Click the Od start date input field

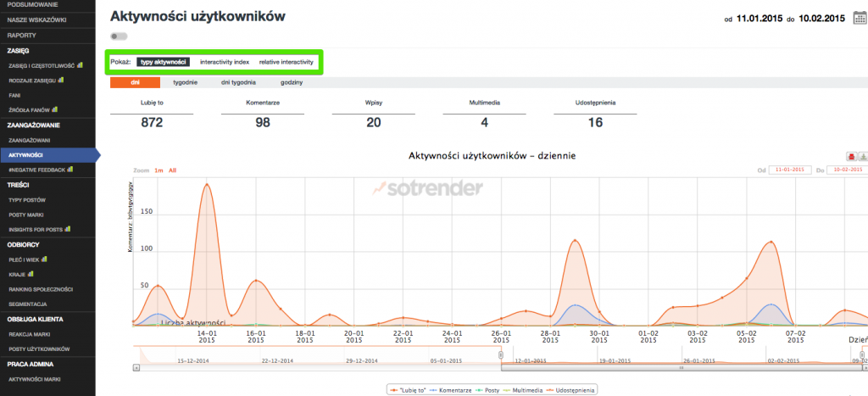[x=790, y=170]
